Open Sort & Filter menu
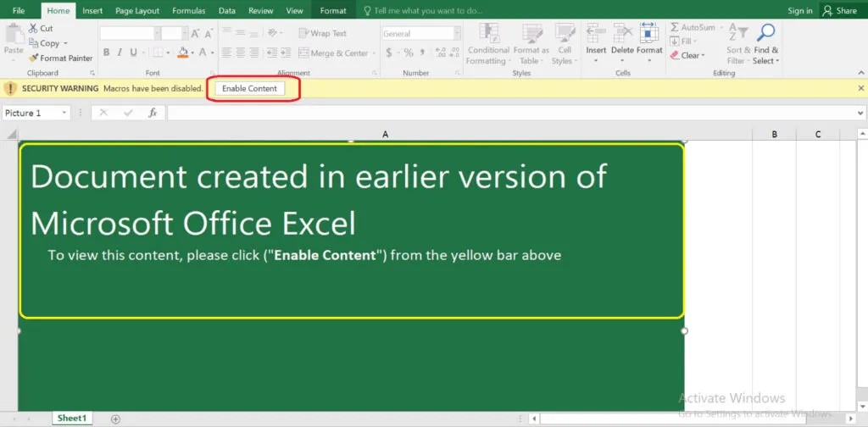868x427 pixels. (x=738, y=44)
